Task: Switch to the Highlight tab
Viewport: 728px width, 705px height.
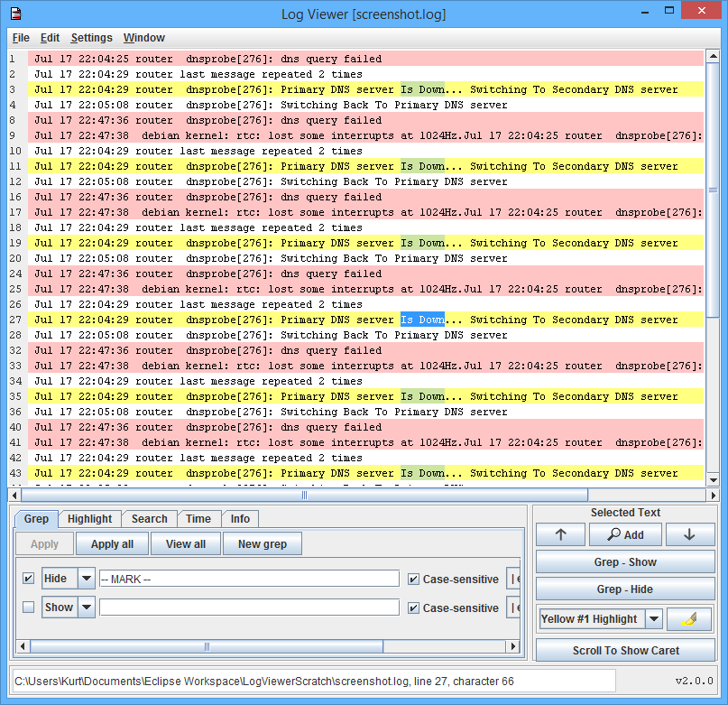Action: point(89,519)
